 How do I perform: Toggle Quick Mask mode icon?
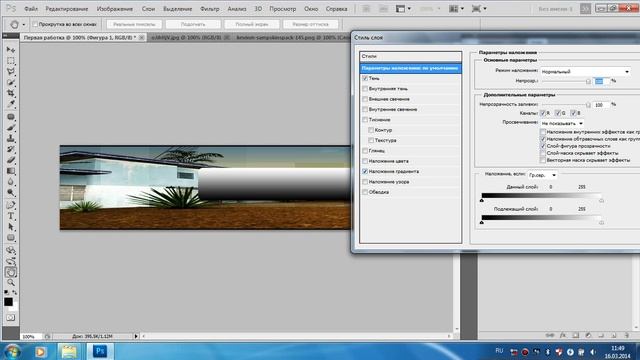11,318
